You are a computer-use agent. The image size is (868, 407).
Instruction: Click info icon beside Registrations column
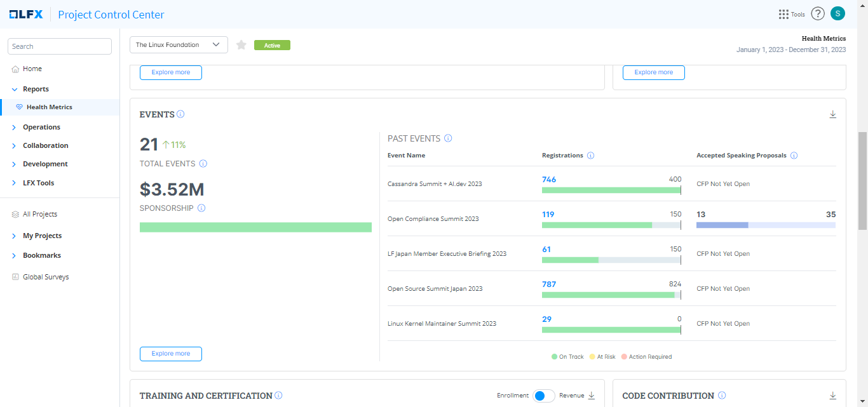(x=590, y=156)
